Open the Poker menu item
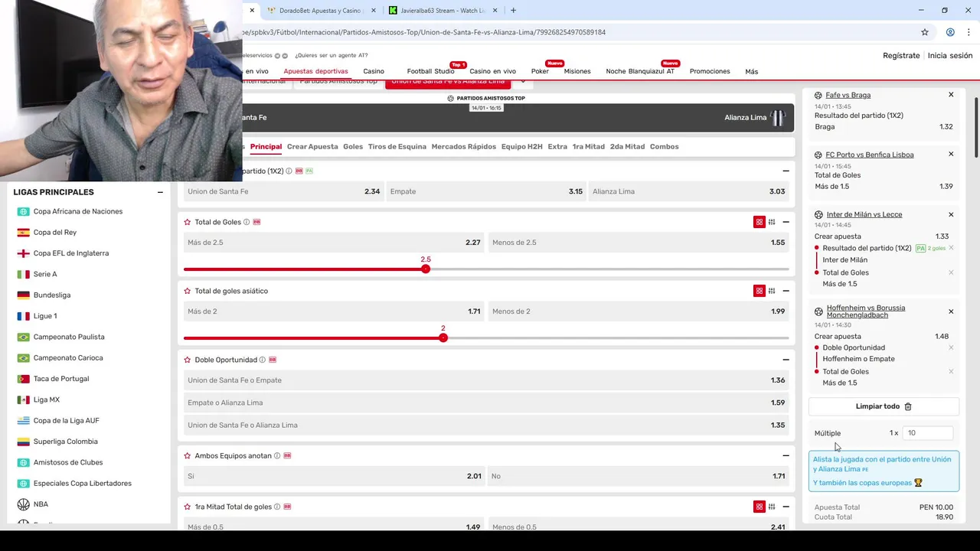The height and width of the screenshot is (551, 980). [540, 71]
